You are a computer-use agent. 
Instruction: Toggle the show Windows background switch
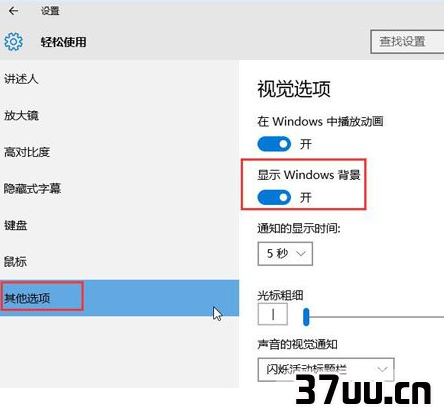pyautogui.click(x=274, y=197)
